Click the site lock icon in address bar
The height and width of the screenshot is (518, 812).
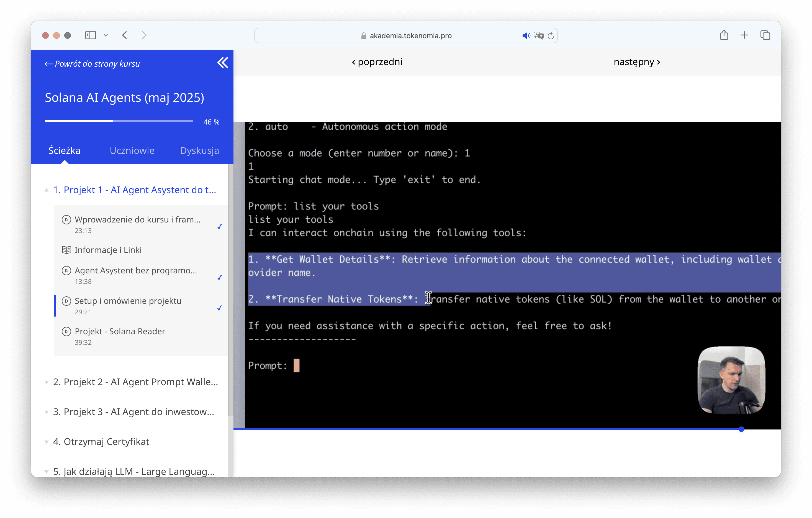[x=364, y=36]
